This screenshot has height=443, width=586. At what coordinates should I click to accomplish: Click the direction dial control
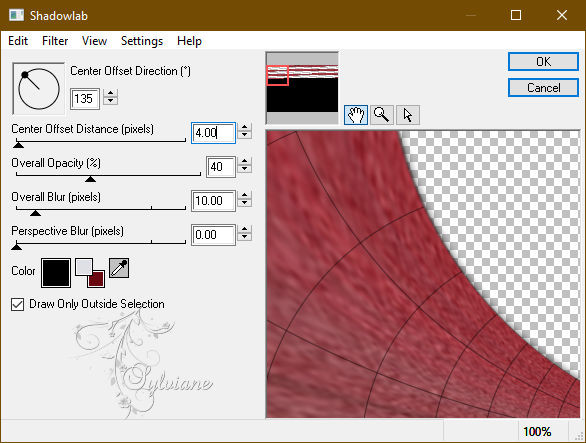tap(38, 89)
